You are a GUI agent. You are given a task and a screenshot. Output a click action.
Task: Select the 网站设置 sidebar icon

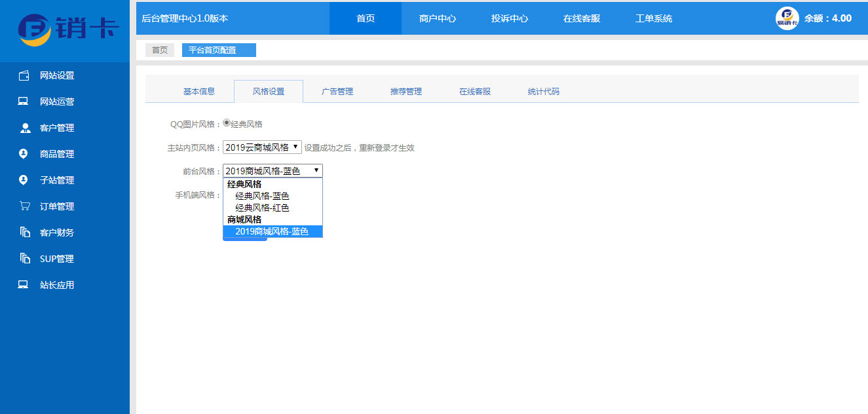click(x=23, y=75)
